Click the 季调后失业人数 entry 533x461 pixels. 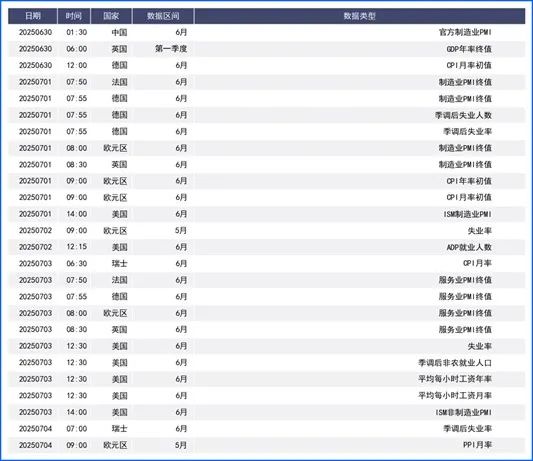pyautogui.click(x=463, y=115)
